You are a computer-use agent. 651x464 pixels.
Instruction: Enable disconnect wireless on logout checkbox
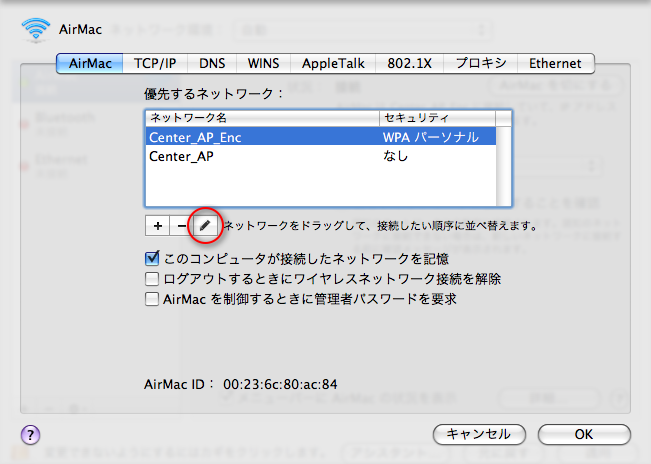coord(152,279)
